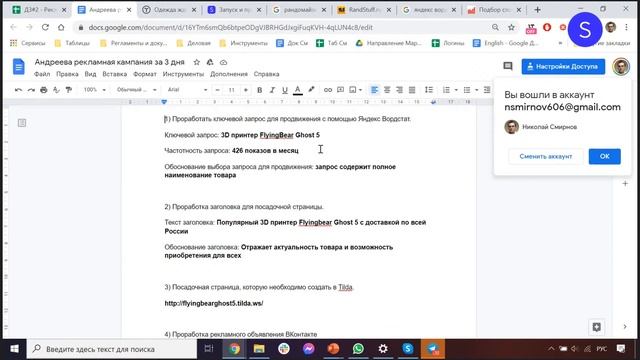Print the document with the printer icon
The height and width of the screenshot is (360, 640).
[44, 90]
